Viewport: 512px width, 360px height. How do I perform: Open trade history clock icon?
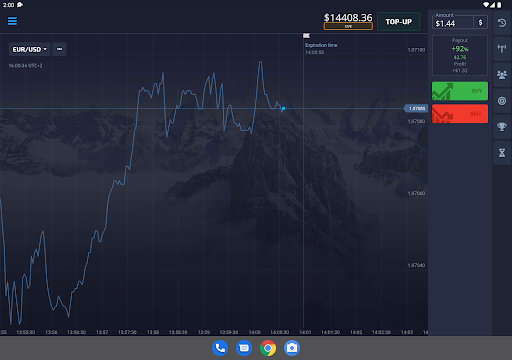coord(502,23)
